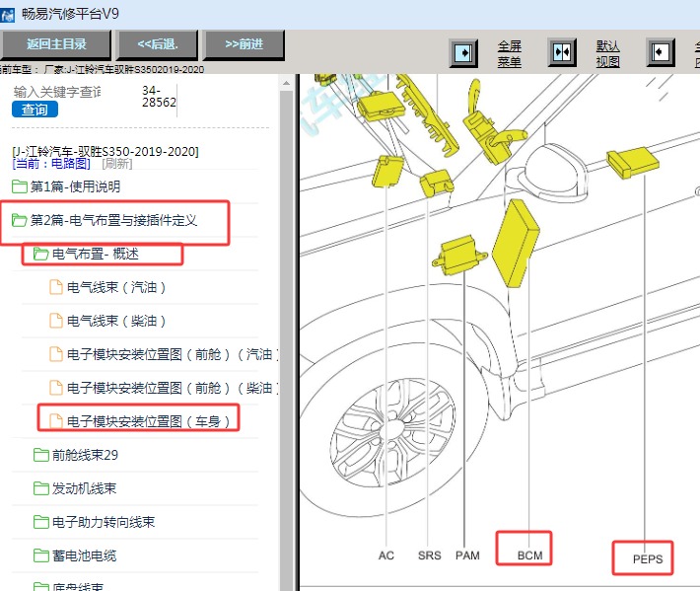The width and height of the screenshot is (700, 591).
Task: Click the yellow BCM module in diagram
Action: [516, 243]
